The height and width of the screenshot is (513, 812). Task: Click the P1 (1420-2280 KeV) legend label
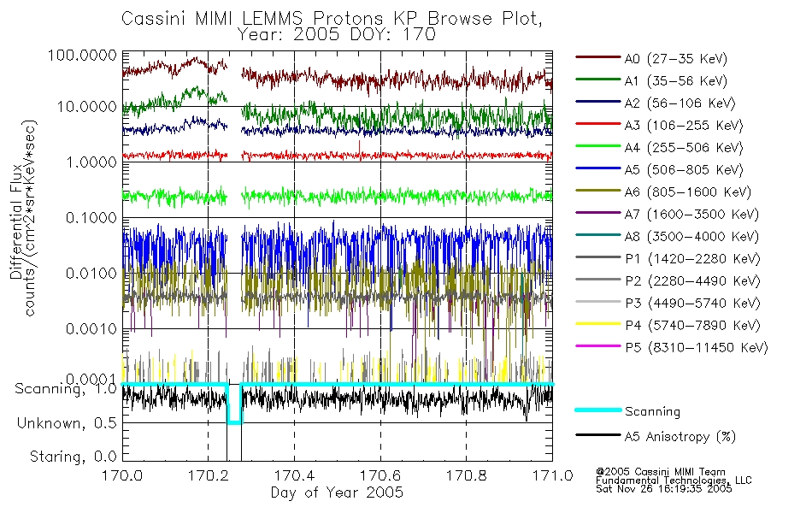tap(692, 258)
